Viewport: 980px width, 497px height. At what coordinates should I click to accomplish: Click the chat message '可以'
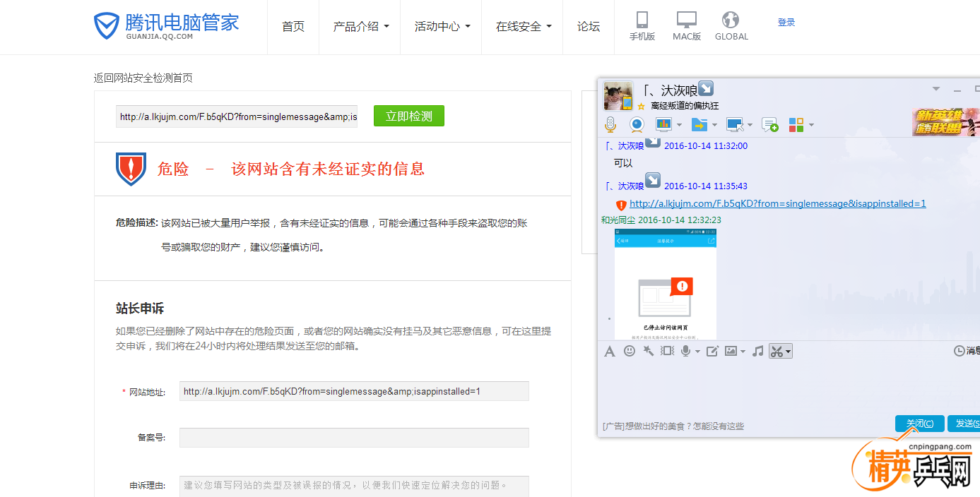tap(623, 163)
